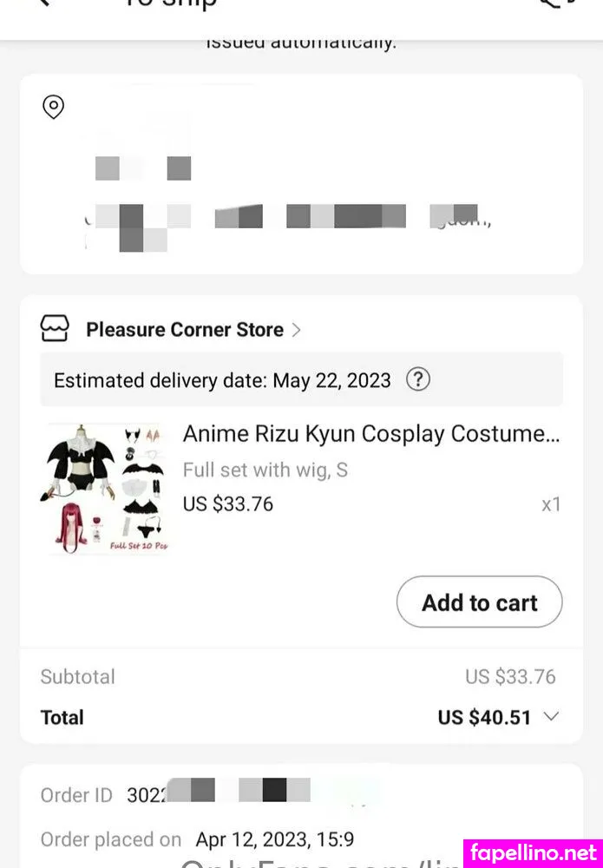
Task: Click the Add to cart button
Action: click(479, 602)
